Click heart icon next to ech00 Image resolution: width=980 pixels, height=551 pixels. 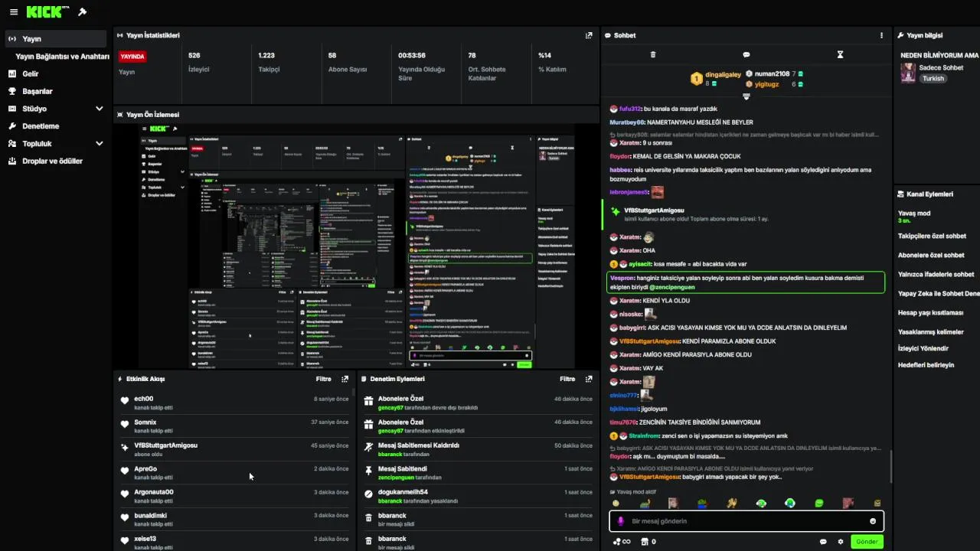pyautogui.click(x=125, y=400)
